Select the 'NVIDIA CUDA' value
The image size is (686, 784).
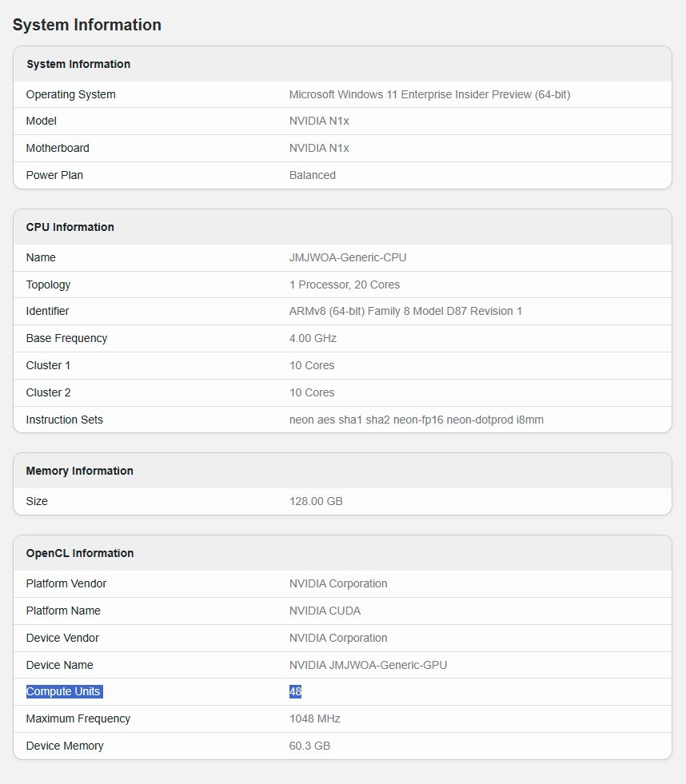tap(325, 611)
